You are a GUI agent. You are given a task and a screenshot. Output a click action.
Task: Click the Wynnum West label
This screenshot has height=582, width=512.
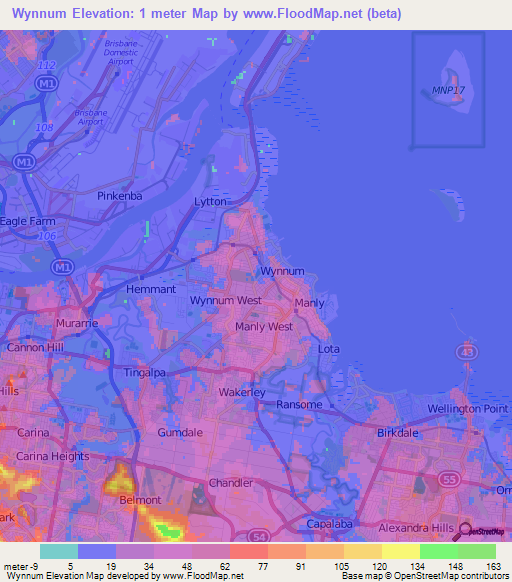coord(226,300)
